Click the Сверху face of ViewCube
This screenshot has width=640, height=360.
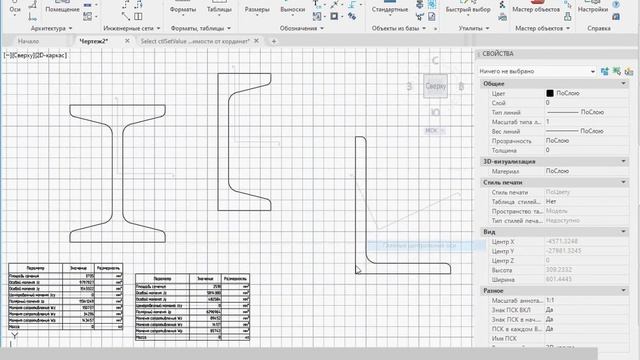(x=436, y=86)
